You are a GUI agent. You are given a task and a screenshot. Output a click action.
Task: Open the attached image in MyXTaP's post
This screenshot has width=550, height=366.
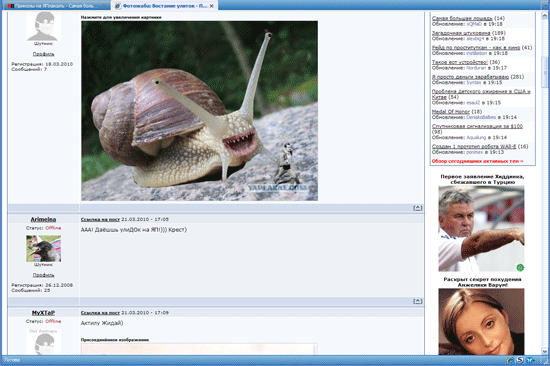[199, 350]
